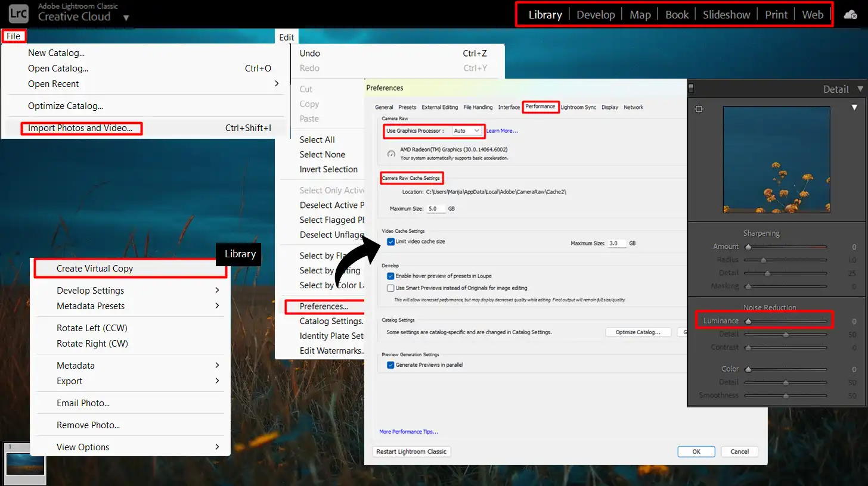
Task: Switch to the Develop module
Action: 596,15
